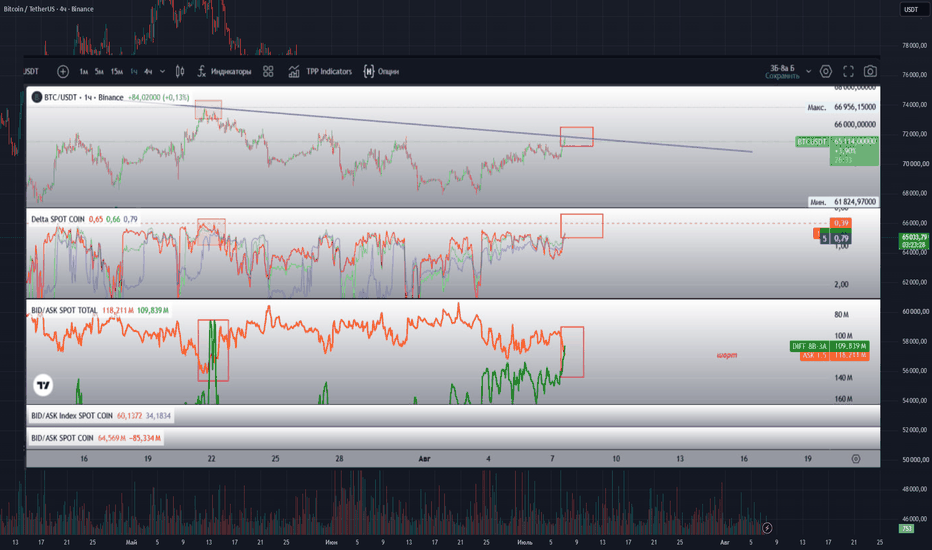Click the Мин. 61 824,97000 price label
Image resolution: width=932 pixels, height=550 pixels.
click(x=843, y=202)
